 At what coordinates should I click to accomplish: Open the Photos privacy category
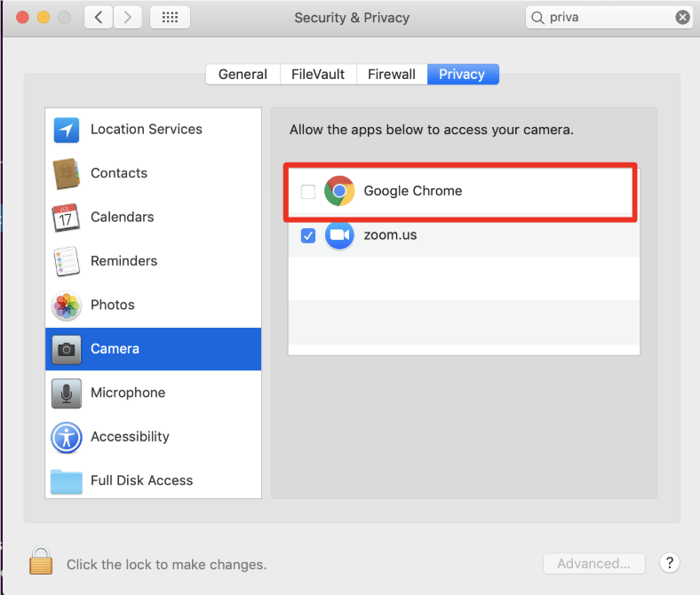(x=153, y=305)
